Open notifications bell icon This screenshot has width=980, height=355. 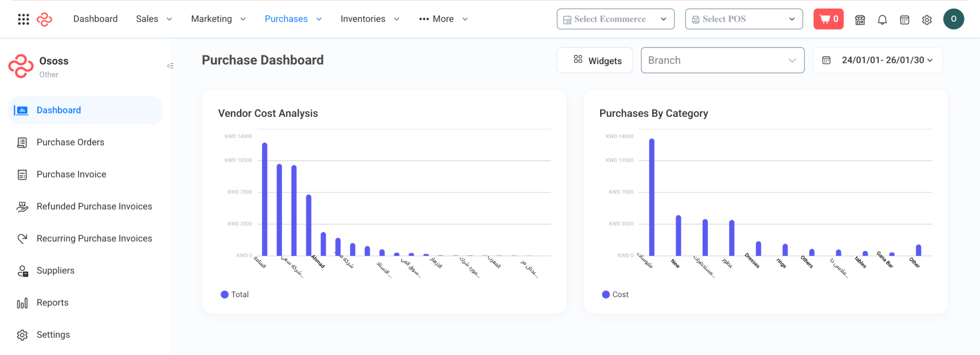[882, 19]
